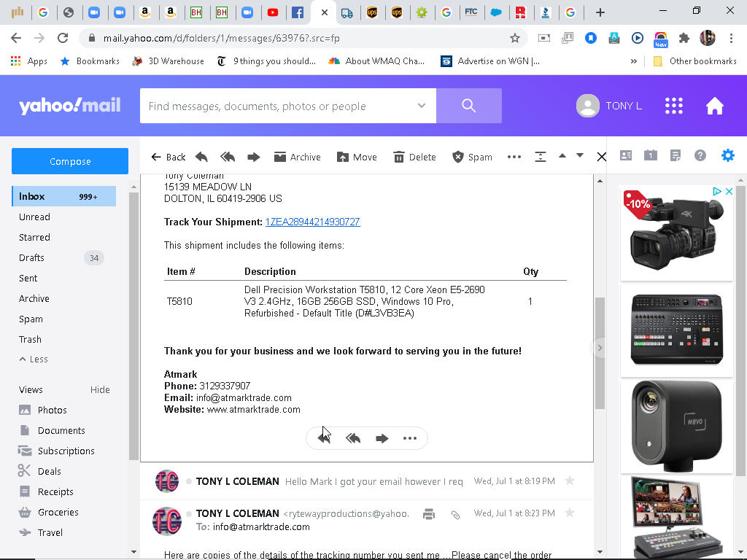This screenshot has height=560, width=747.
Task: Click the Mevo camera ad thumbnail
Action: pyautogui.click(x=676, y=426)
